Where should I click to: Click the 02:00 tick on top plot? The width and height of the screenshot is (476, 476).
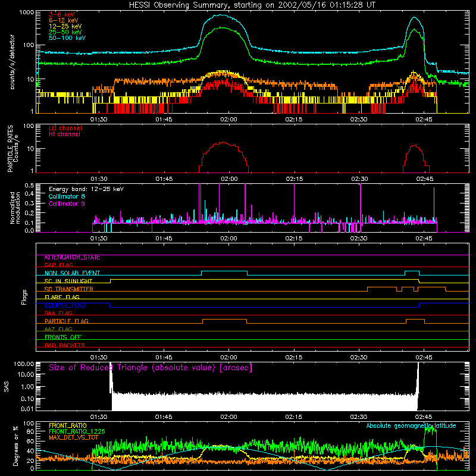[228, 120]
